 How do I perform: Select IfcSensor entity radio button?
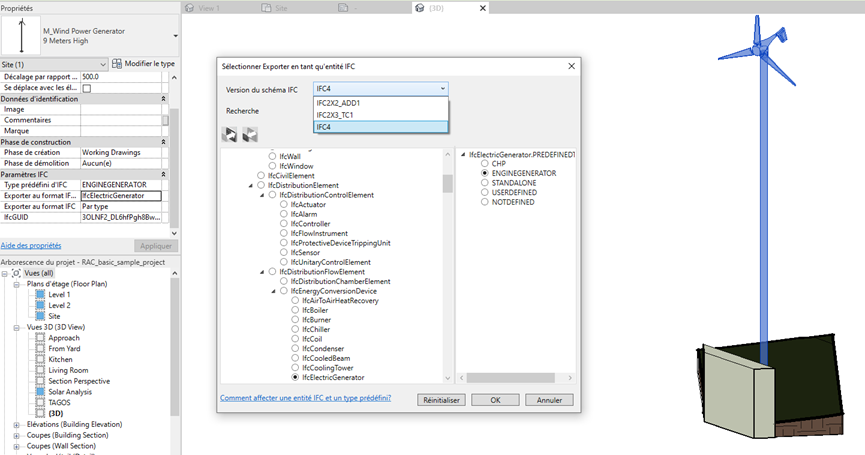click(284, 252)
